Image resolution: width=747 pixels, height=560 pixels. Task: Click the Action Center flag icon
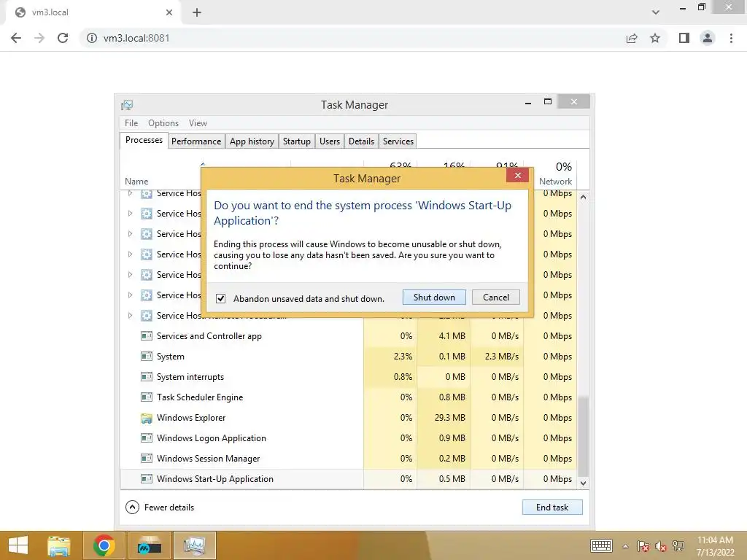click(643, 546)
